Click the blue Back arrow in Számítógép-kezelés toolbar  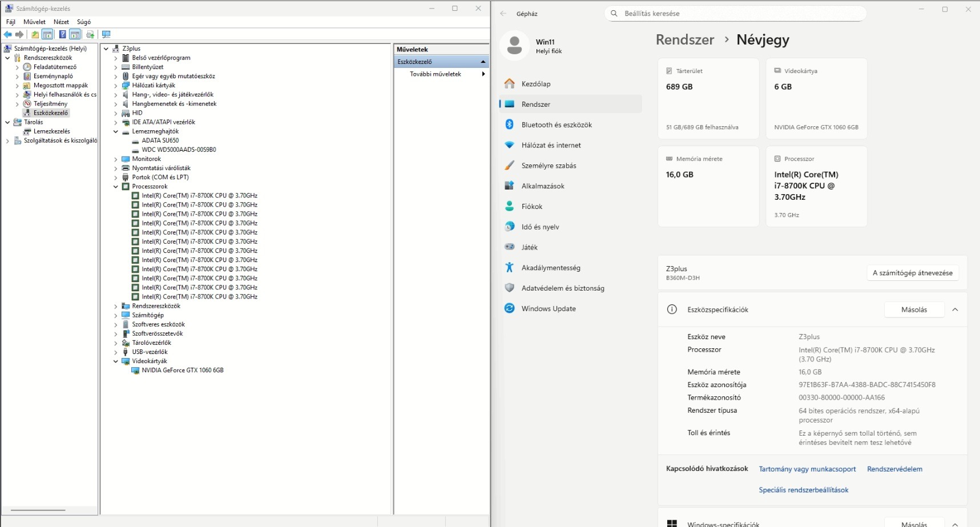[8, 34]
